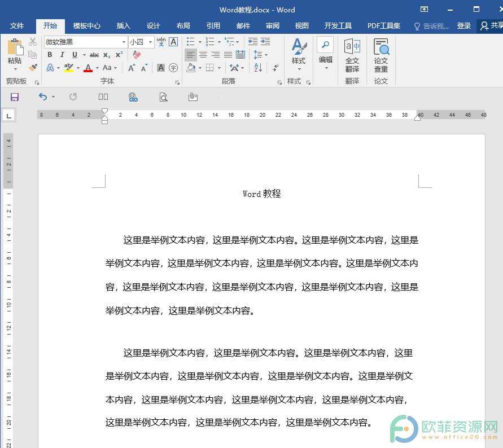503x448 pixels.
Task: Open the font dialog launcher
Action: pos(177,83)
